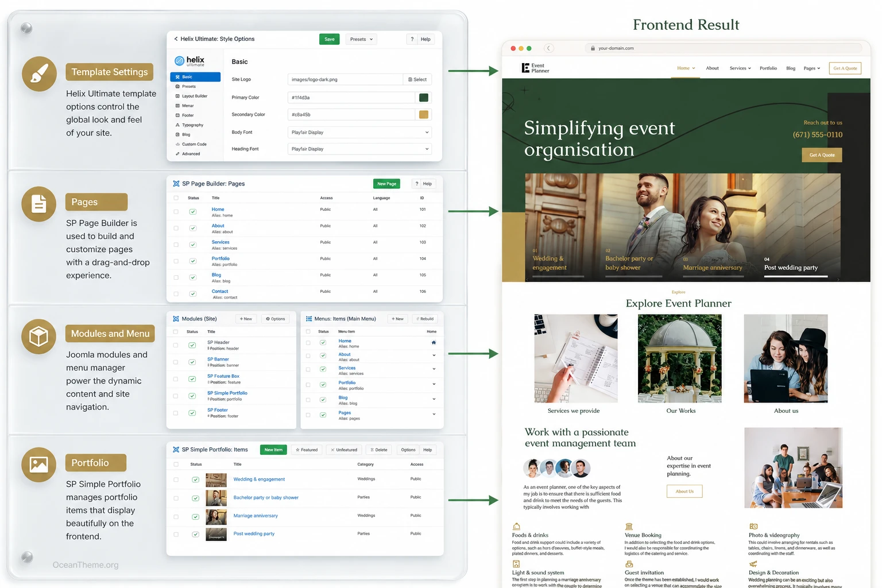Open the Heading Font dropdown
This screenshot has height=588, width=882.
(x=359, y=149)
